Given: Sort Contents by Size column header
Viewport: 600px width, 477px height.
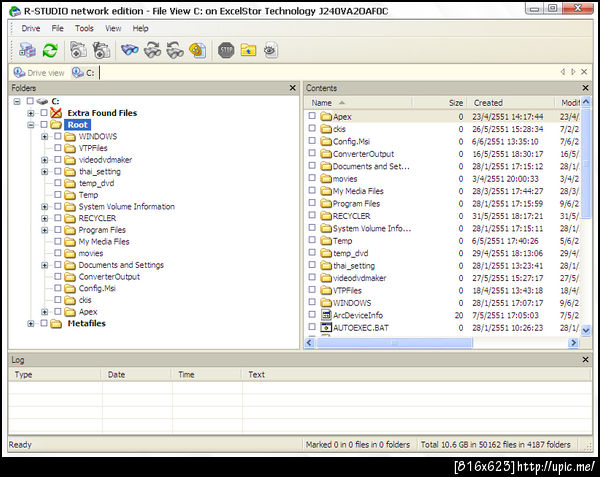Looking at the screenshot, I should coord(440,103).
